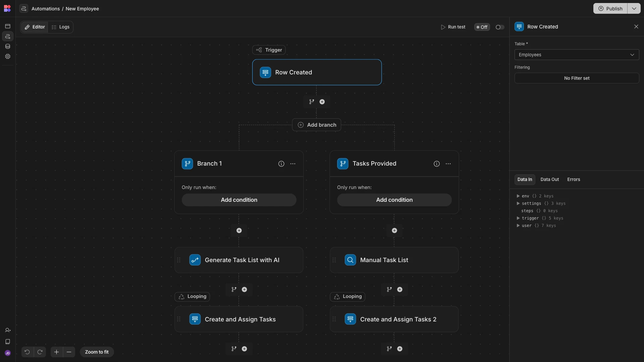The image size is (644, 362).
Task: Click plus icon below Manual Task List
Action: pos(399,290)
